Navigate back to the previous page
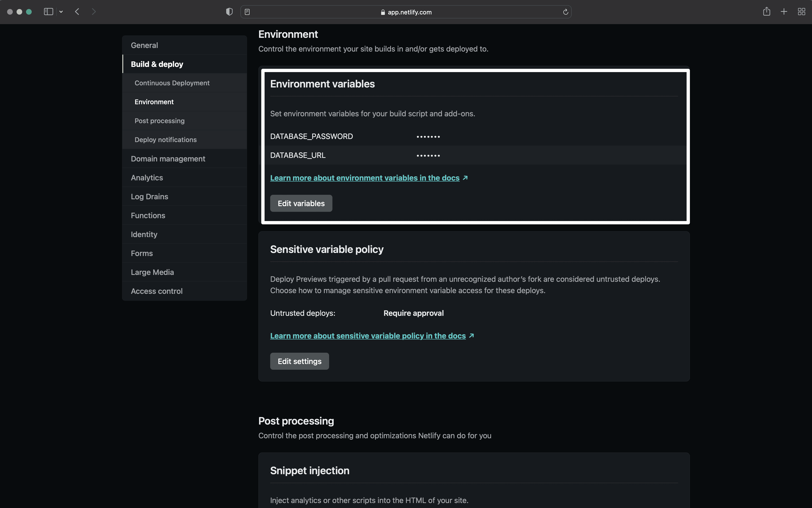Viewport: 812px width, 508px height. click(x=77, y=11)
